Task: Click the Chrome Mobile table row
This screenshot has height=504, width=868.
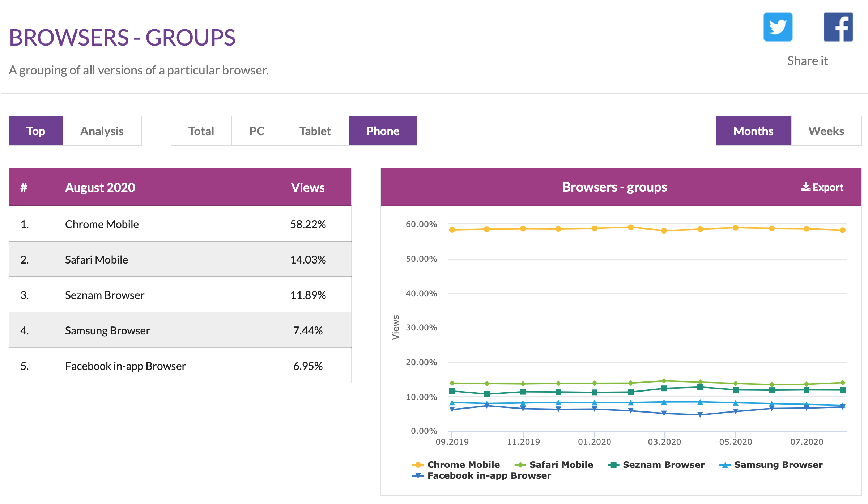Action: click(180, 224)
